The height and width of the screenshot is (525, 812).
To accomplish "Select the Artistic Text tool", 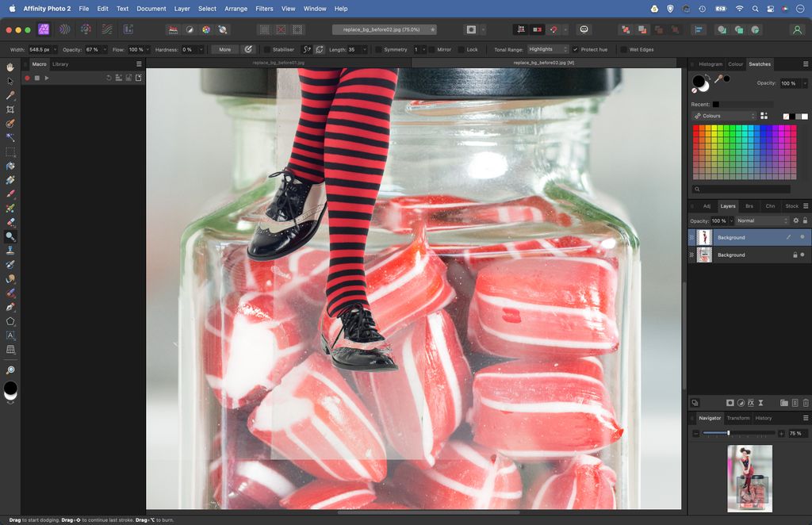I will pos(10,335).
